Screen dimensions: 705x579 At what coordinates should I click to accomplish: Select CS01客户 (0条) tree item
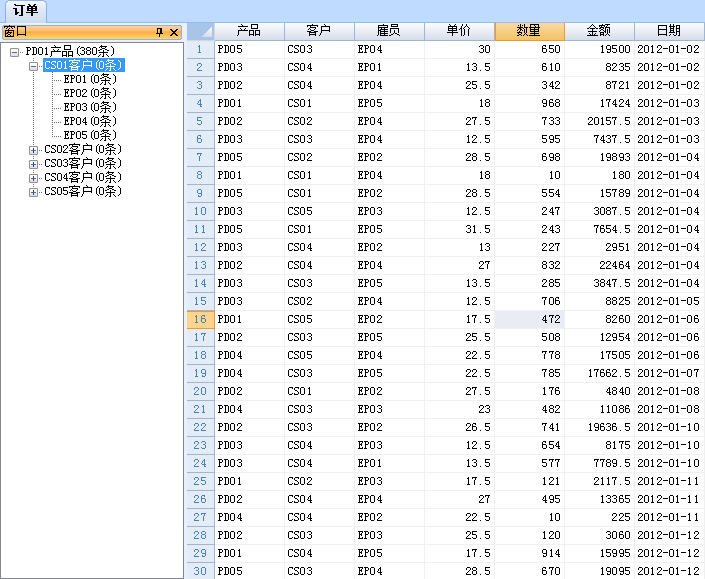point(83,65)
